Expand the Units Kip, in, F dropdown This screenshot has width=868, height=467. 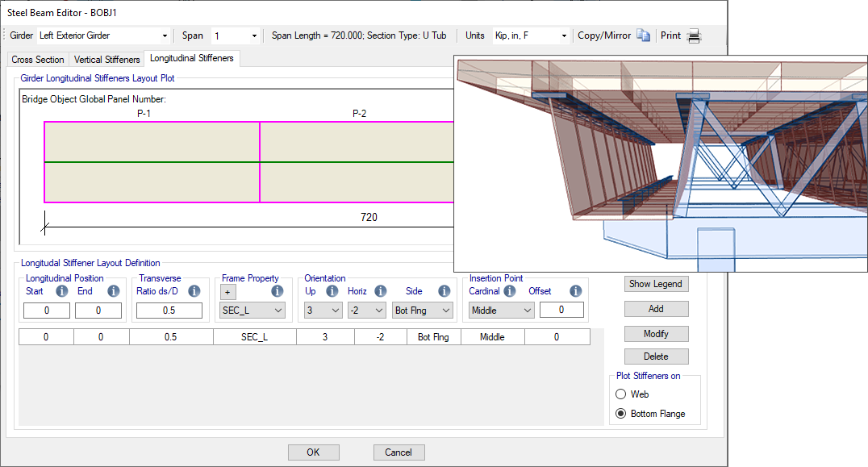tap(531, 35)
